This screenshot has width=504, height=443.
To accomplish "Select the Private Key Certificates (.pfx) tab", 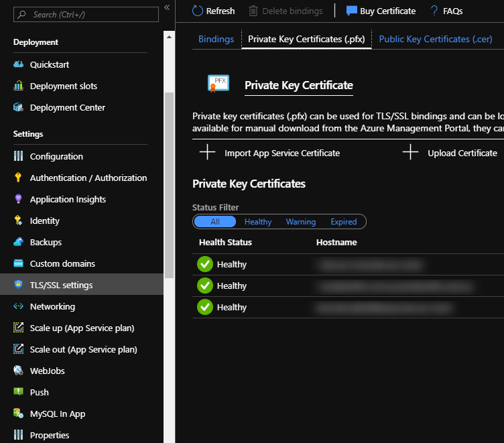I will click(307, 39).
